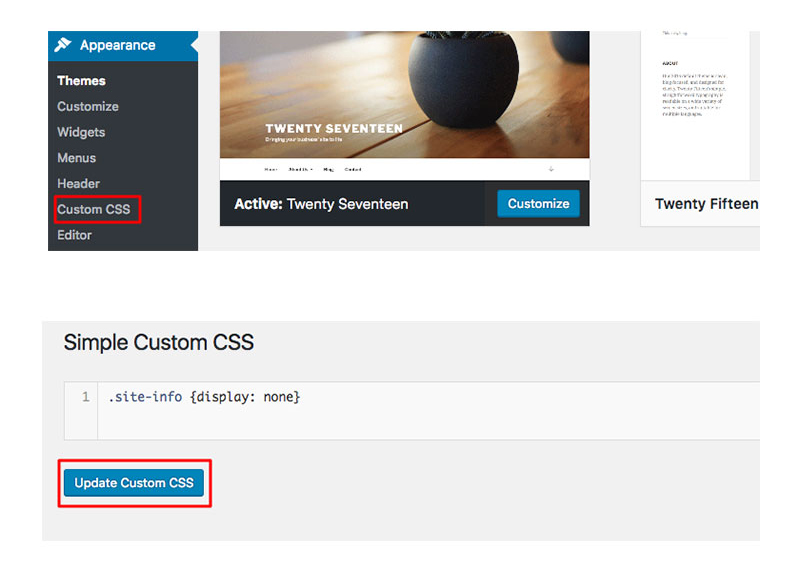Click the blue Customize button for Twenty Seventeen
The image size is (800, 573).
point(538,204)
